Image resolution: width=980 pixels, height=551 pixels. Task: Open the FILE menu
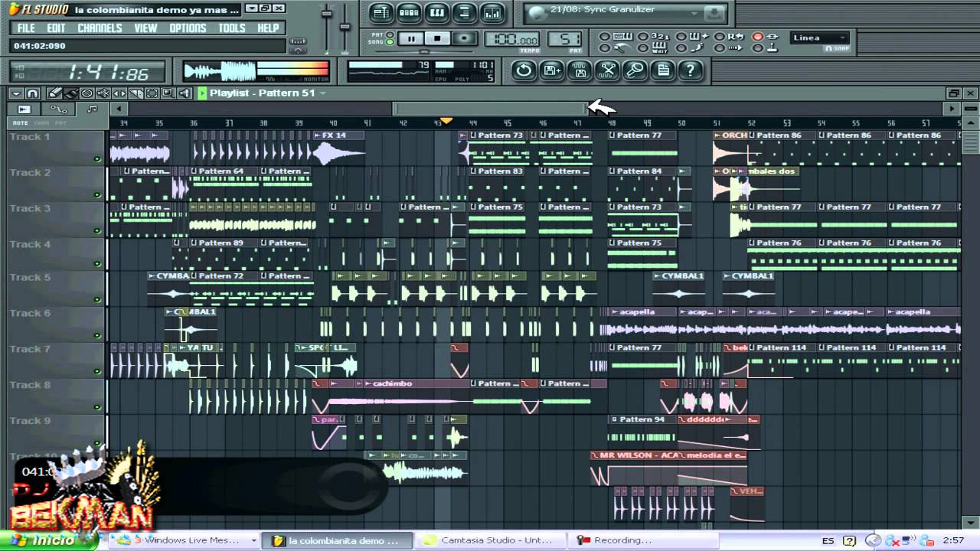click(26, 28)
